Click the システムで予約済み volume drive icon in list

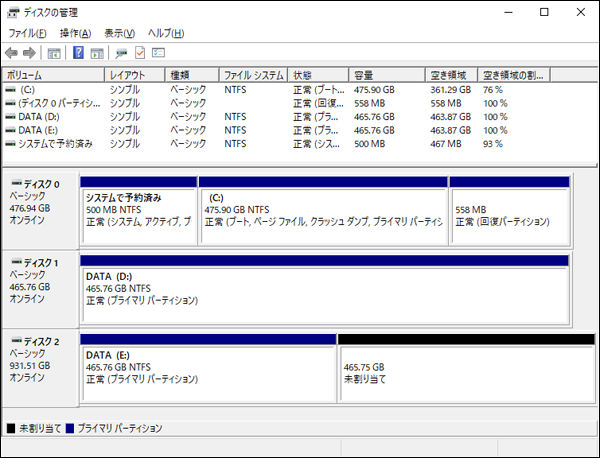[x=10, y=144]
